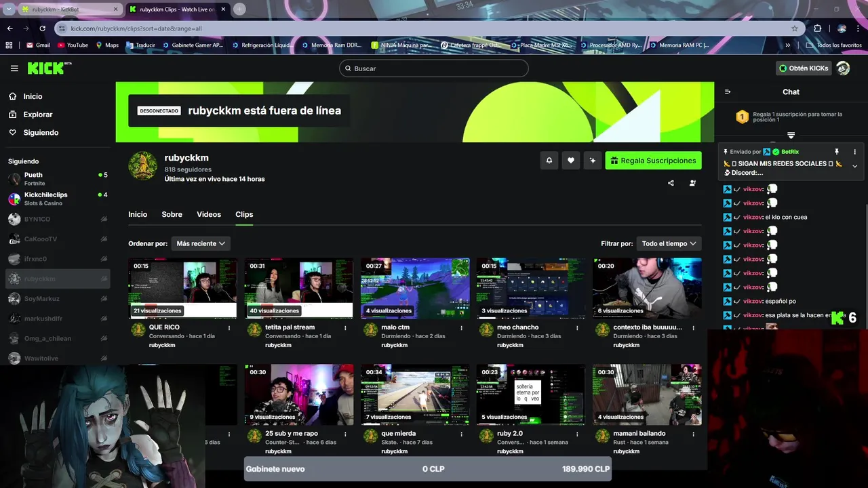Open the YouTube bookmark

[x=73, y=45]
